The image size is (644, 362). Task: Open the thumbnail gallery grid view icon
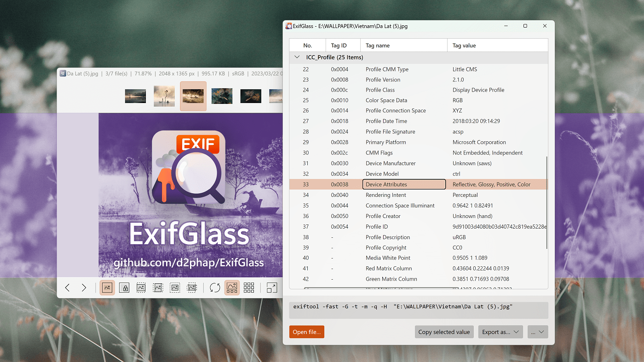(x=249, y=287)
